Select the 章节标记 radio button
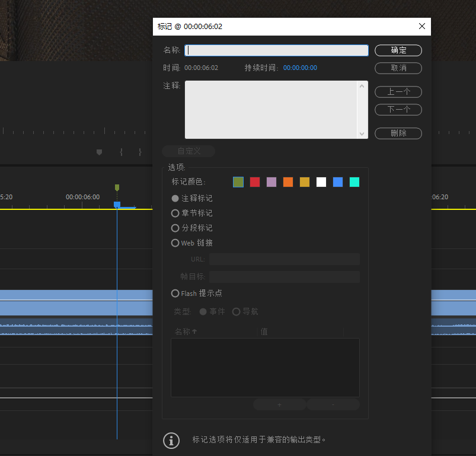Image resolution: width=476 pixels, height=456 pixels. 175,213
